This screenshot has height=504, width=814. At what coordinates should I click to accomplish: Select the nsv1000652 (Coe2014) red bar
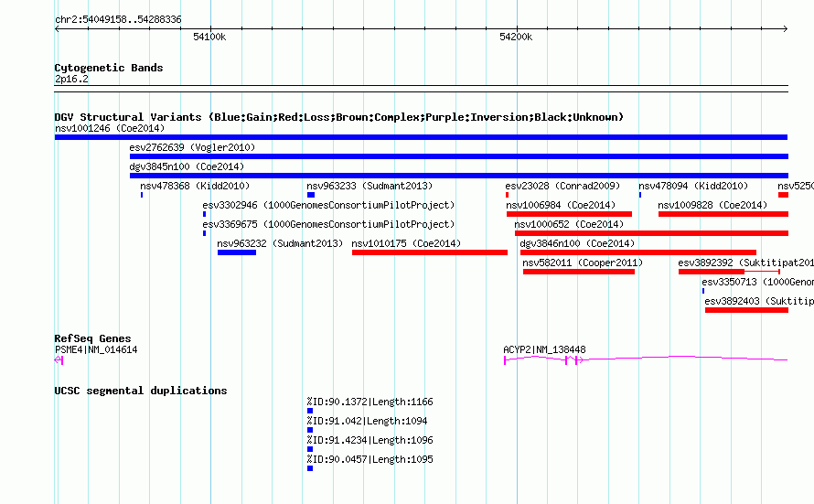(651, 233)
